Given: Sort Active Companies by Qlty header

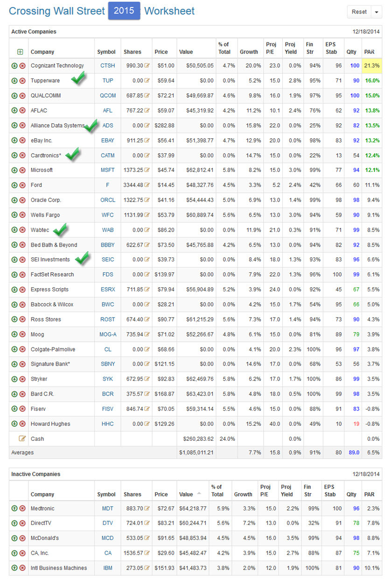Looking at the screenshot, I should click(x=351, y=52).
